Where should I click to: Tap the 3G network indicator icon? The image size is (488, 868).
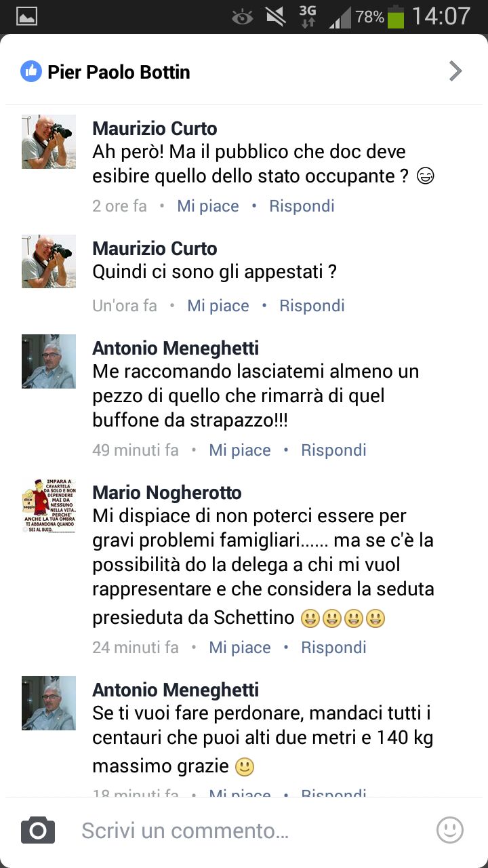(x=308, y=17)
